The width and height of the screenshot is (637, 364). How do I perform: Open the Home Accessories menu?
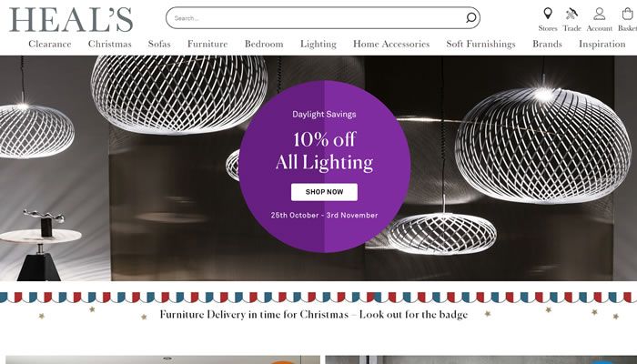[x=391, y=44]
